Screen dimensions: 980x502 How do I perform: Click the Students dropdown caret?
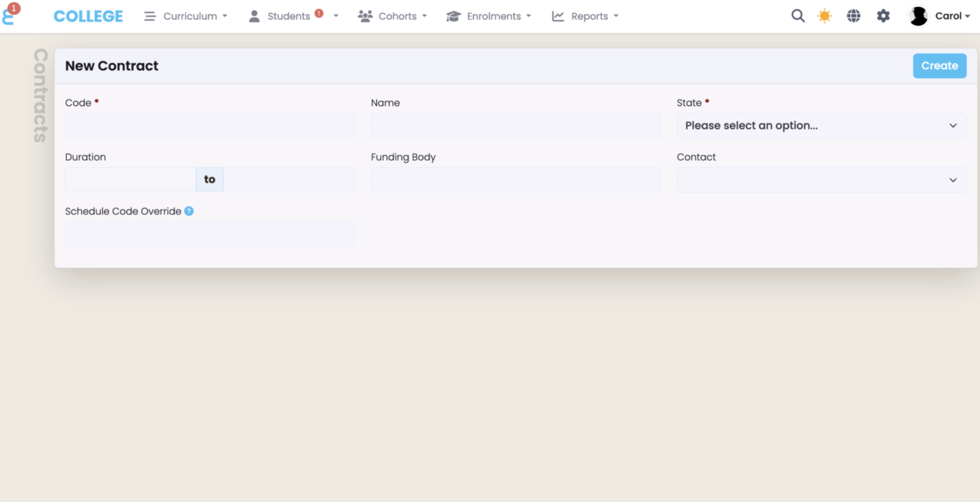pyautogui.click(x=336, y=16)
